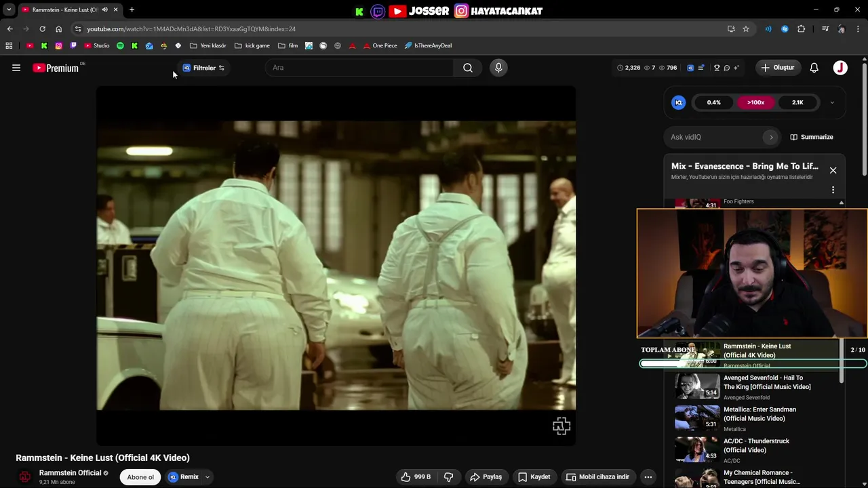
Task: Click the Remix button
Action: [x=184, y=477]
